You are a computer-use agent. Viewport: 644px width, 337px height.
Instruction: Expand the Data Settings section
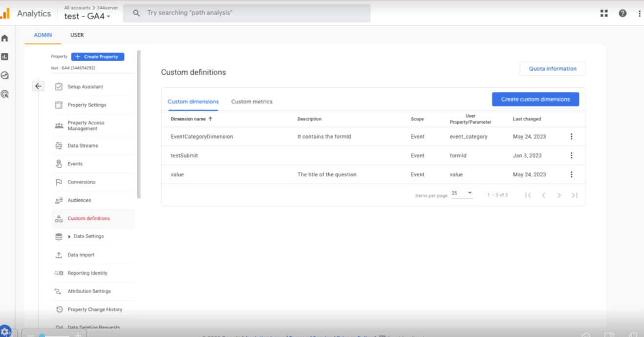(x=69, y=236)
